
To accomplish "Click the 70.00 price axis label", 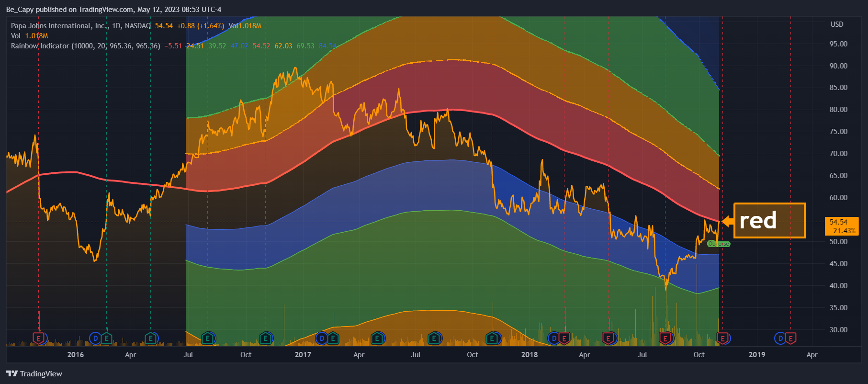I will tap(838, 154).
